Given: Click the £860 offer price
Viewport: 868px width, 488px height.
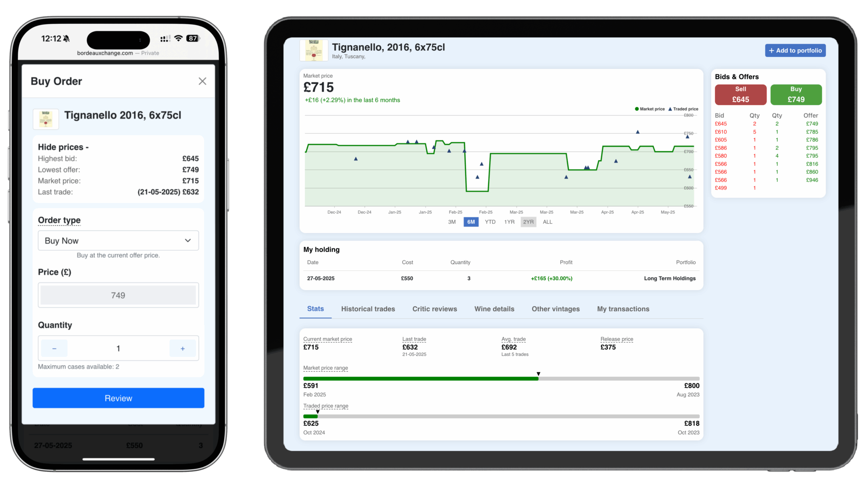Looking at the screenshot, I should coord(812,172).
